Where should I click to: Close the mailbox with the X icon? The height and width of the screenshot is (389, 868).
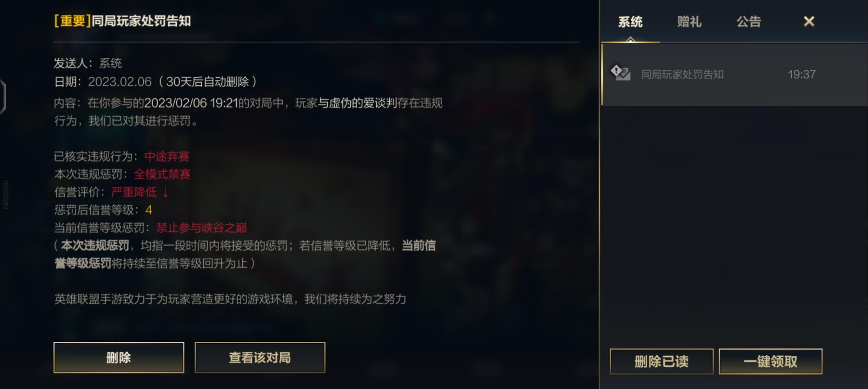pyautogui.click(x=809, y=21)
